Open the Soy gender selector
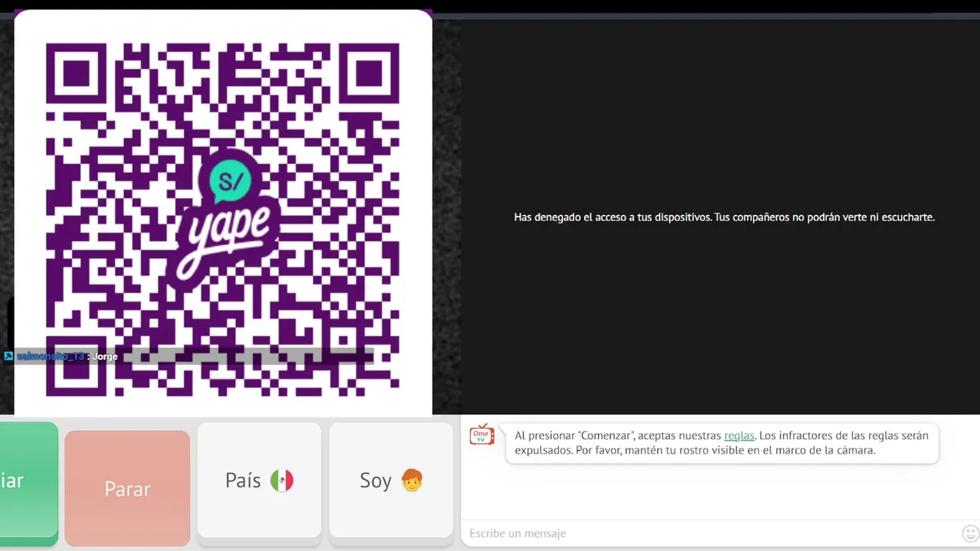 coord(391,480)
